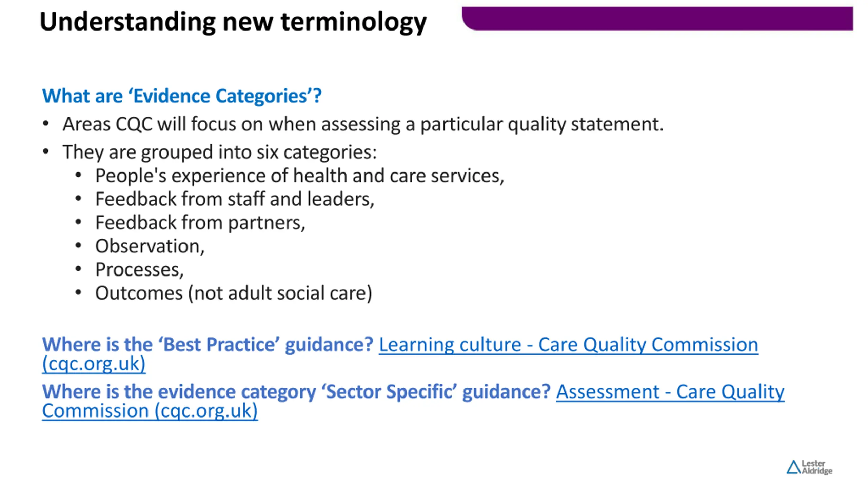Select 'People's experience of health and care services'
This screenshot has width=868, height=488.
(300, 176)
